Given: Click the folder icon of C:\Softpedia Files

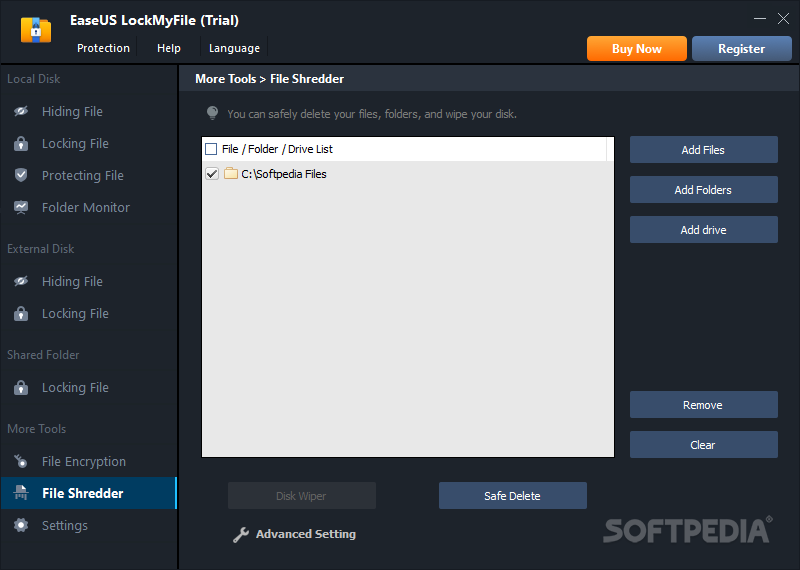Looking at the screenshot, I should pos(231,174).
